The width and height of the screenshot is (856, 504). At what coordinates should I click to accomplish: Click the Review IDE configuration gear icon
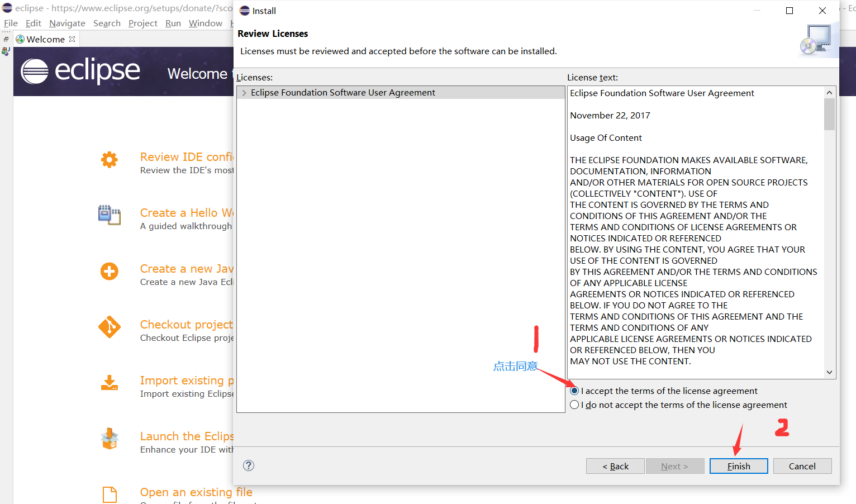pyautogui.click(x=110, y=160)
